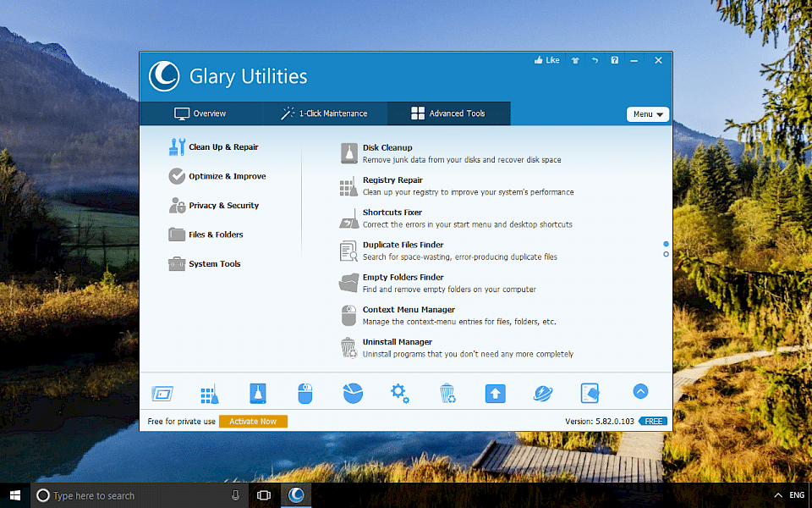Viewport: 812px width, 508px height.
Task: Select the Clean Up & Repair category
Action: (213, 147)
